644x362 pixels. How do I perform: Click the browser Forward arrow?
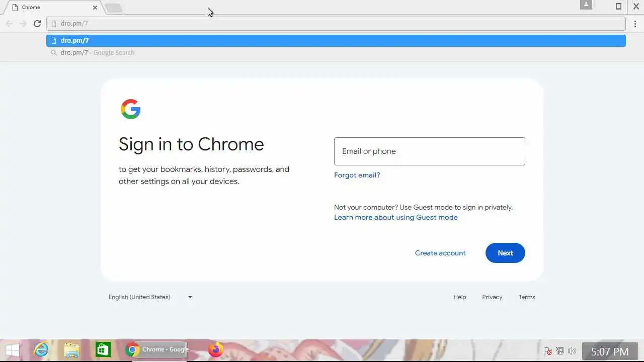click(23, 24)
